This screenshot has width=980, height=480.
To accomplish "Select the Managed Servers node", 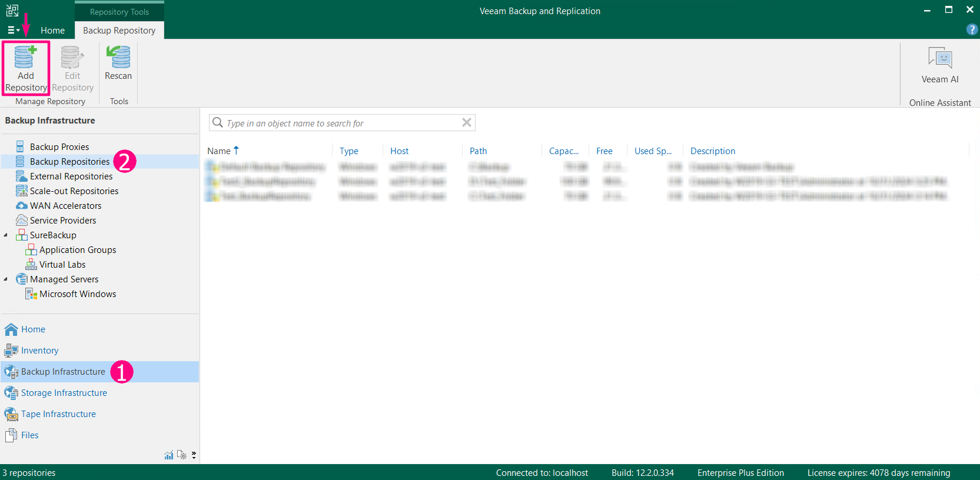I will coord(64,279).
